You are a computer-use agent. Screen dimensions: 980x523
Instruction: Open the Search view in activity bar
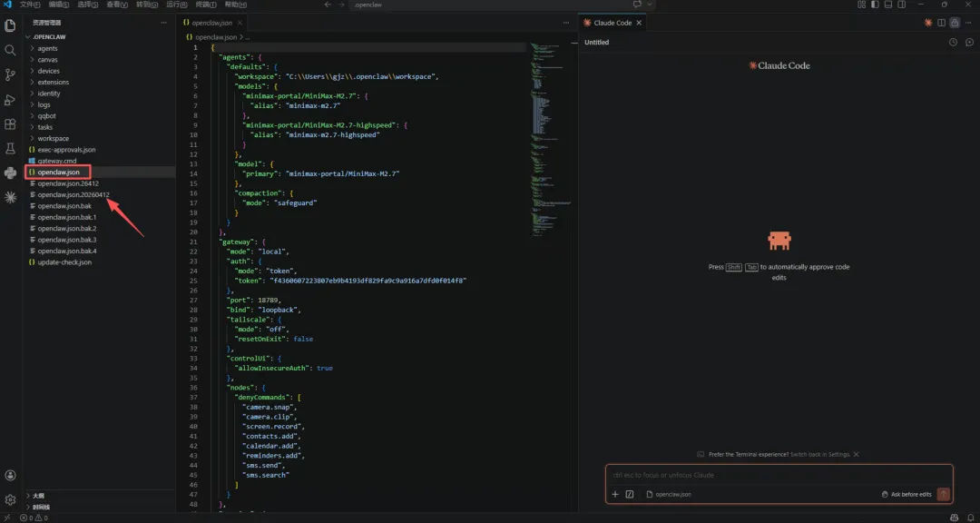click(10, 50)
